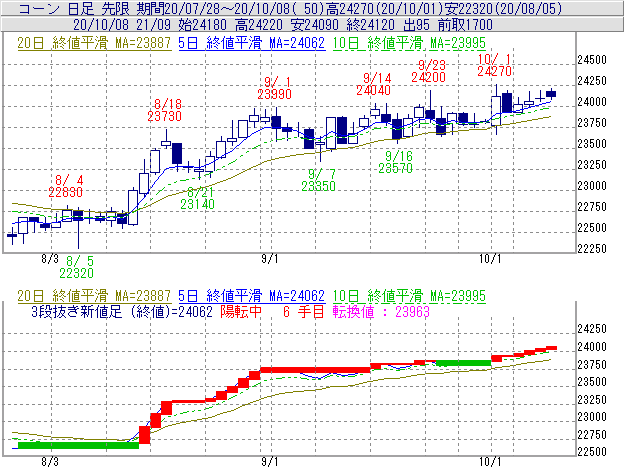Click the lower chart 10/1 date label
Viewport: 624px width, 474px height.
point(490,462)
